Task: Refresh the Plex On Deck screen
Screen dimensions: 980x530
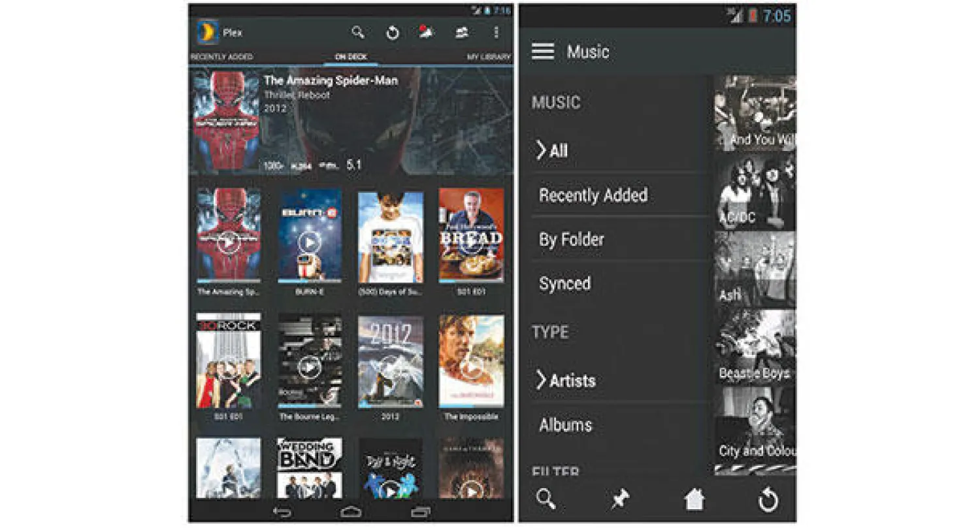Action: [x=392, y=33]
